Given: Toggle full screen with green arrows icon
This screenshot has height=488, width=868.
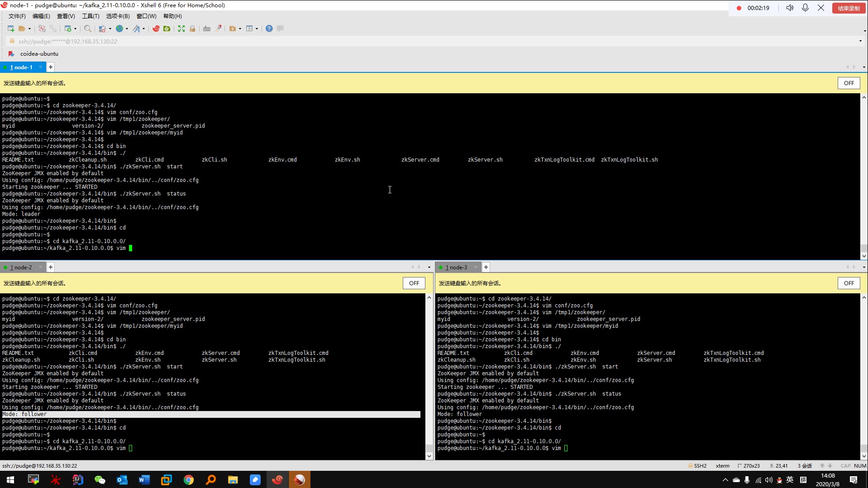Looking at the screenshot, I should [181, 29].
